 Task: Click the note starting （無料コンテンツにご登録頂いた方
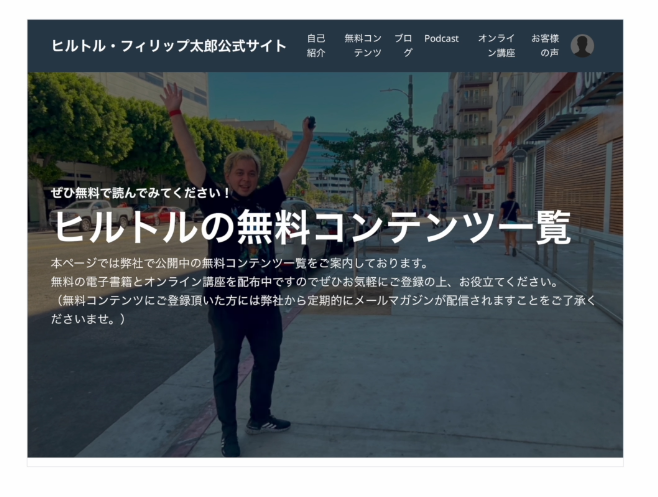323,310
